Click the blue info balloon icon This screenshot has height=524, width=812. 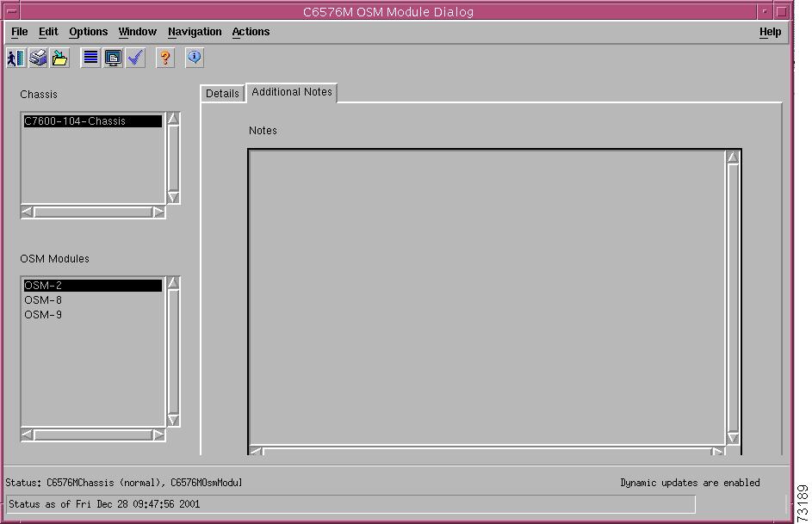pyautogui.click(x=195, y=58)
